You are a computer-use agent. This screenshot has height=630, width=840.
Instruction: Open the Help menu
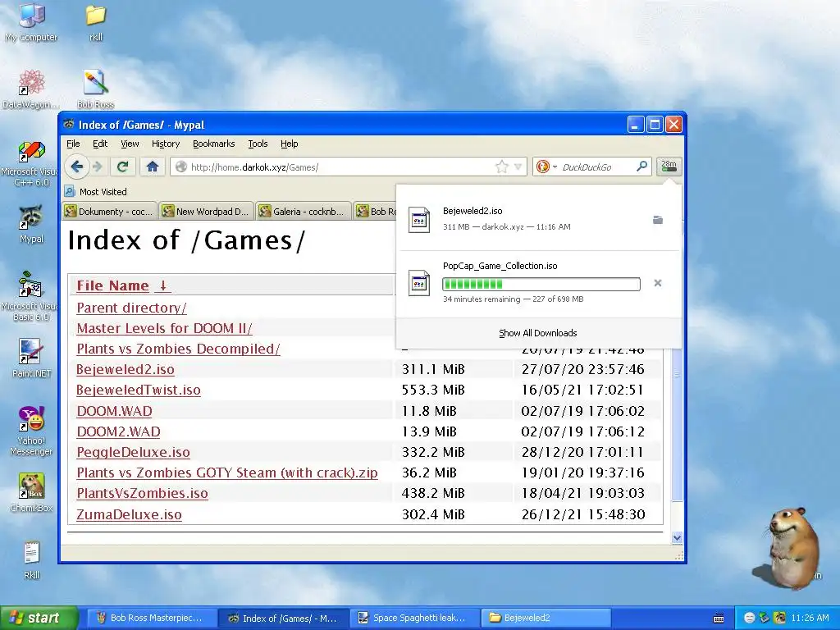coord(290,144)
